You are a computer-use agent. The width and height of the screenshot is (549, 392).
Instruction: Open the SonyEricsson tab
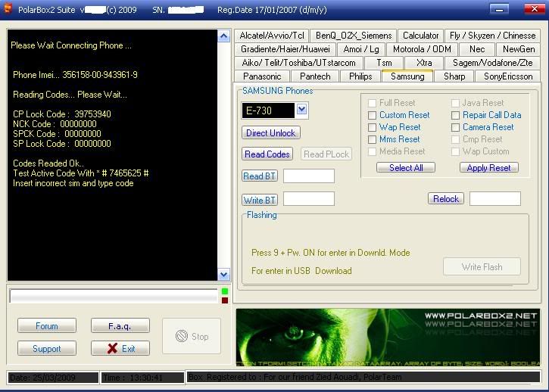pyautogui.click(x=508, y=76)
